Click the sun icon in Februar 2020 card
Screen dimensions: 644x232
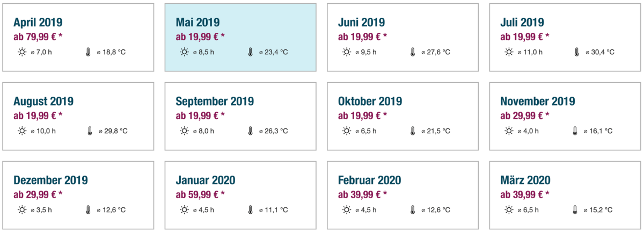(x=347, y=209)
